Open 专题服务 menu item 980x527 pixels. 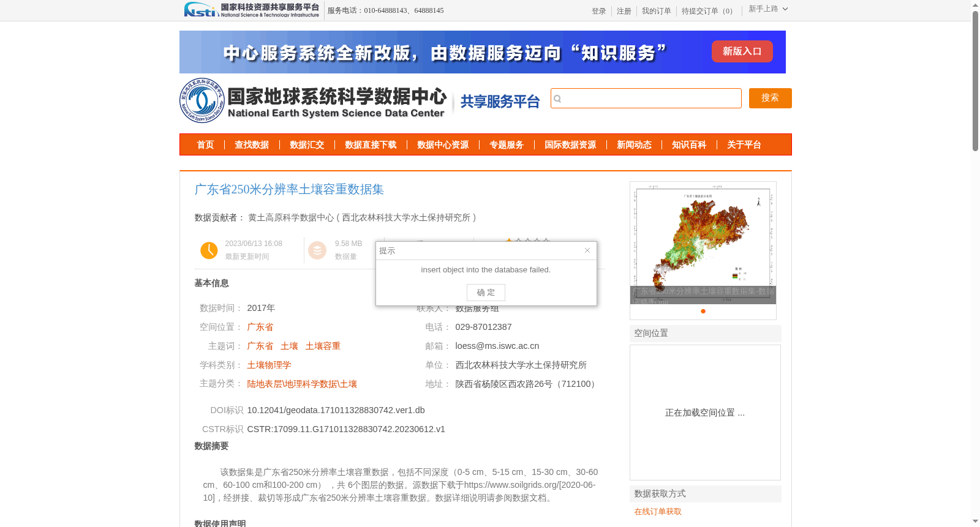[507, 145]
